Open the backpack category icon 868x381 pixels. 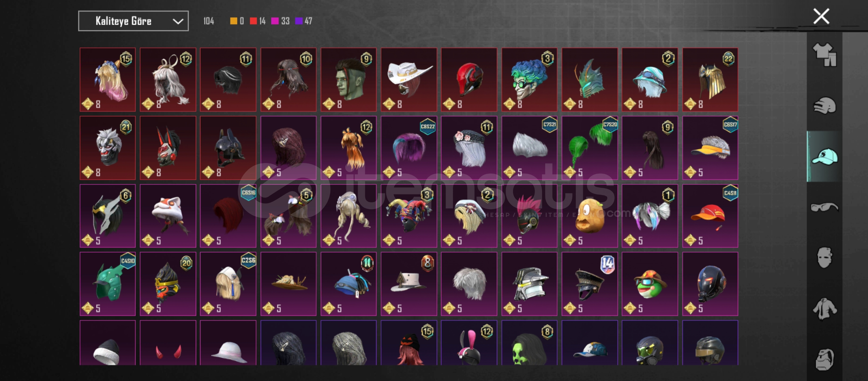click(x=825, y=359)
